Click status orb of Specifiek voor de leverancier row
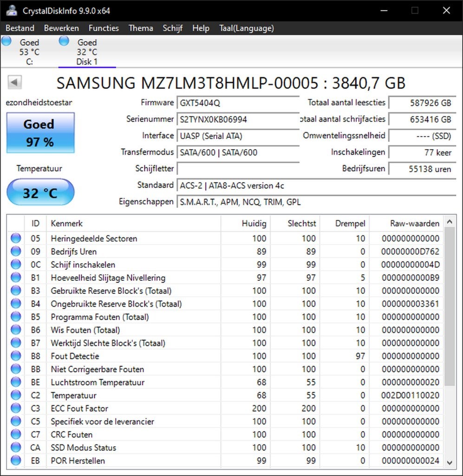463x476 pixels. tap(16, 421)
